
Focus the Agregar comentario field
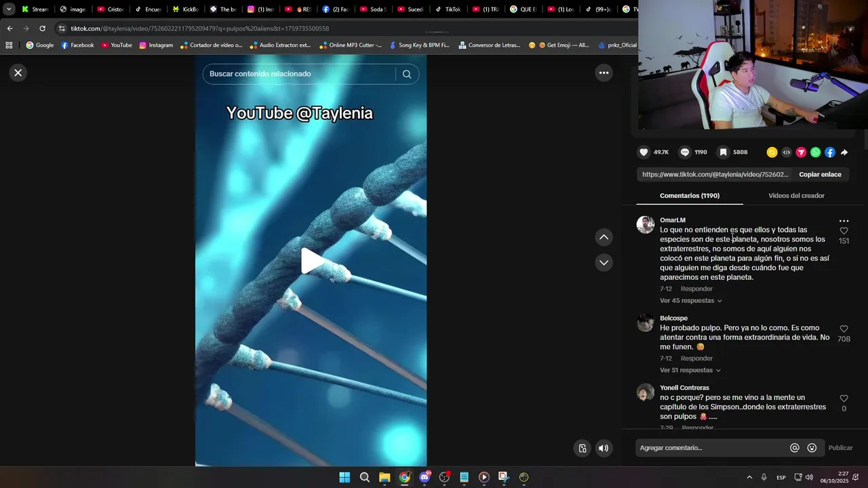click(x=712, y=447)
